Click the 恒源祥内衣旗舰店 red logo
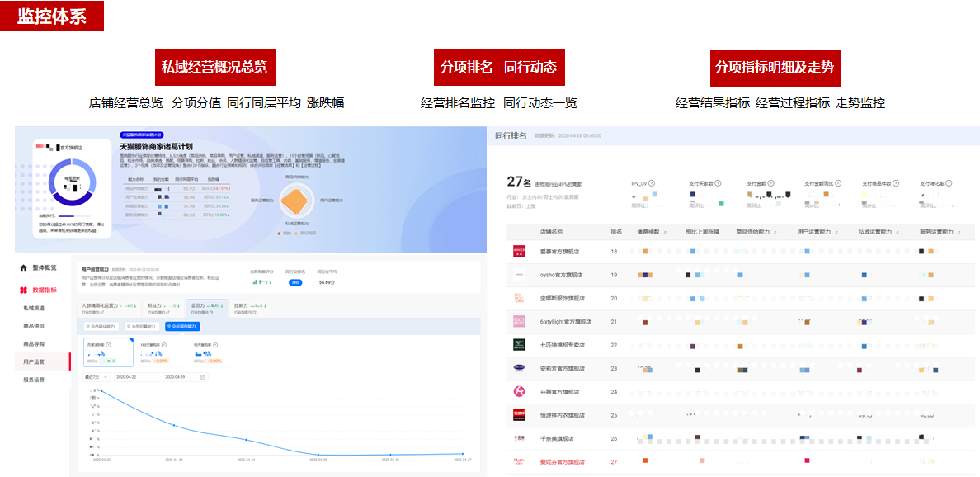The image size is (980, 477). 520,414
